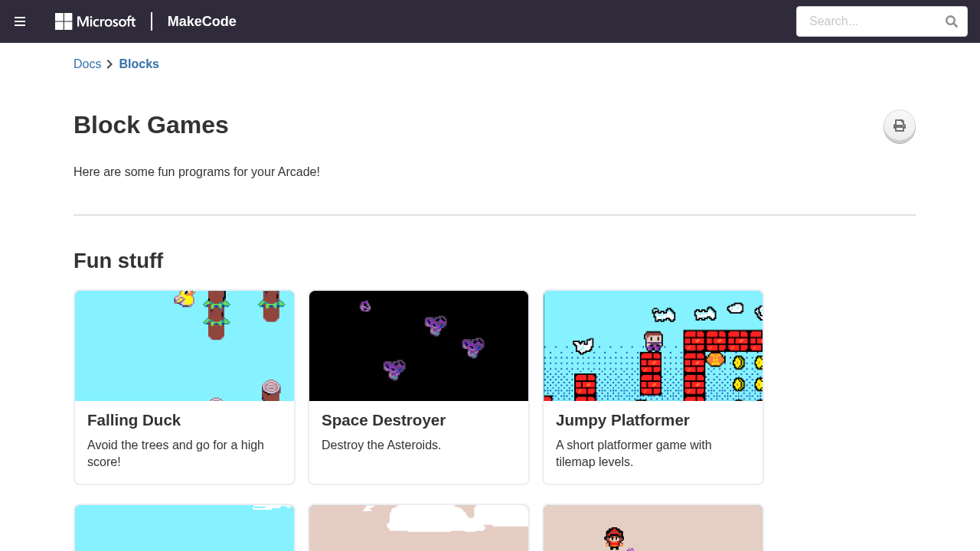Select the Space Destroyer title

384,420
